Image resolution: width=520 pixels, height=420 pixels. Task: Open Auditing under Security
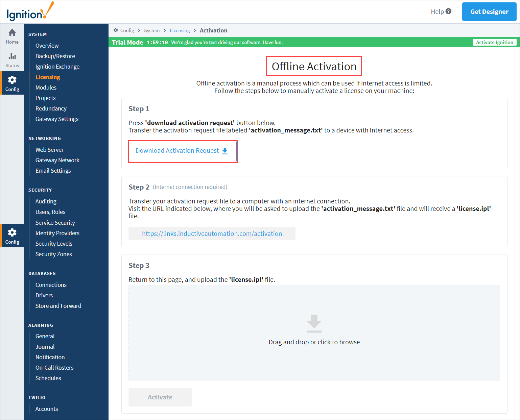(x=46, y=201)
